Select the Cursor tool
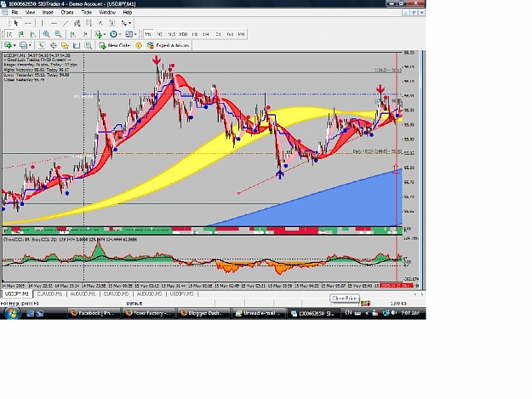The height and width of the screenshot is (399, 532). point(15,23)
